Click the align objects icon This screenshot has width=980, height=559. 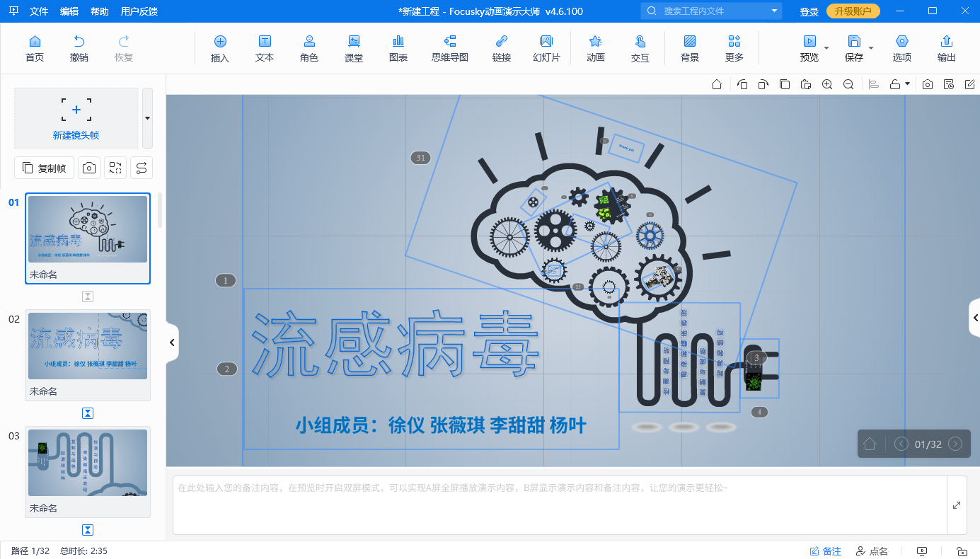point(874,84)
